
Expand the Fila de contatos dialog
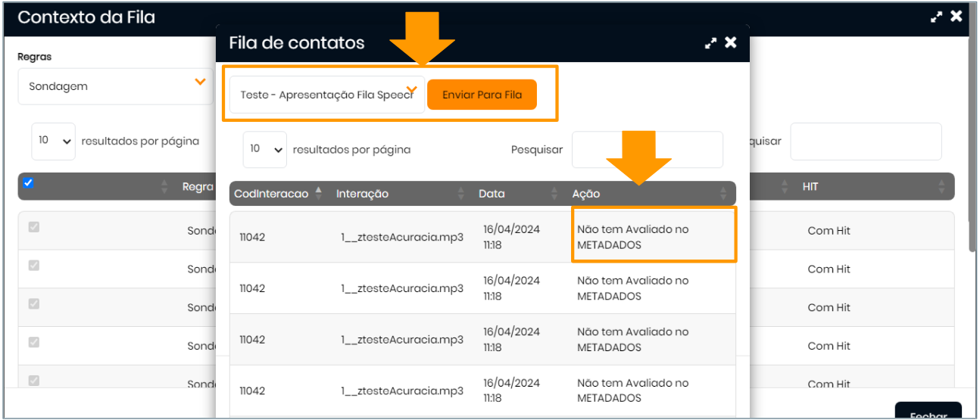pos(710,43)
